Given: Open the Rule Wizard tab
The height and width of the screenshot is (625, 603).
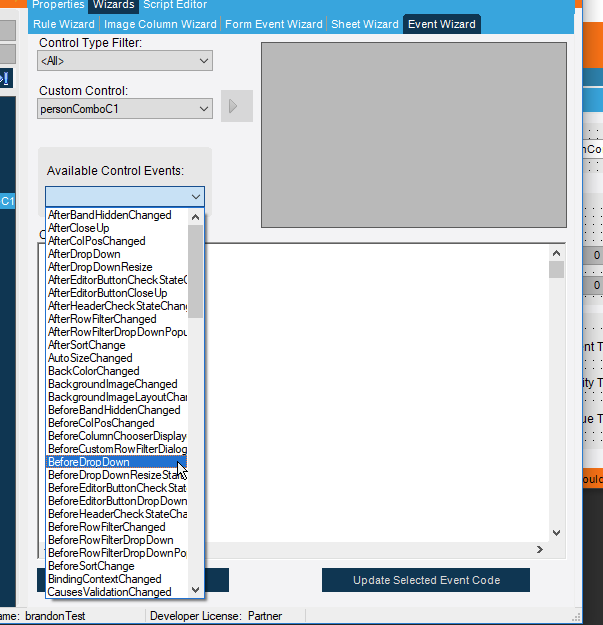Looking at the screenshot, I should tap(64, 24).
